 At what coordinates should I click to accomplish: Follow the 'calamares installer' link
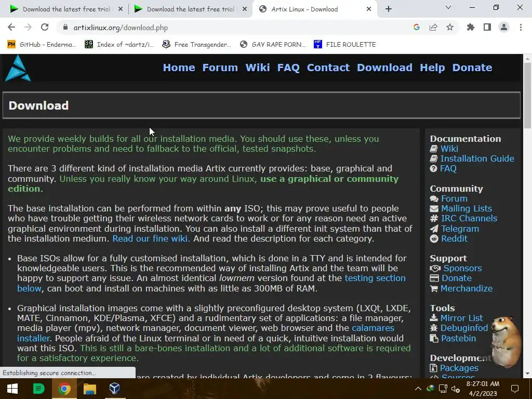click(373, 328)
